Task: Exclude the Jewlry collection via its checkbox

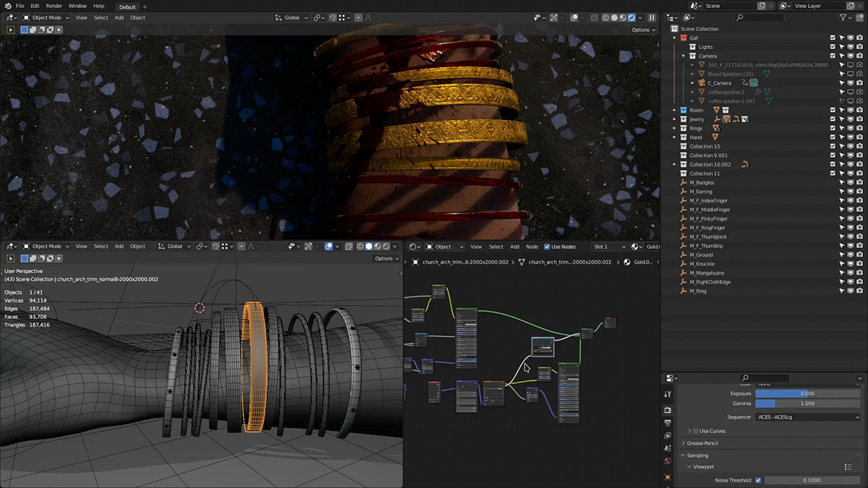Action: pyautogui.click(x=833, y=119)
